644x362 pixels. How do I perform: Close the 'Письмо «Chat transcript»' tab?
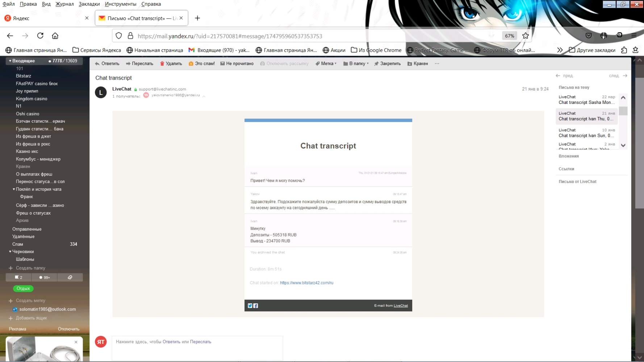click(181, 18)
